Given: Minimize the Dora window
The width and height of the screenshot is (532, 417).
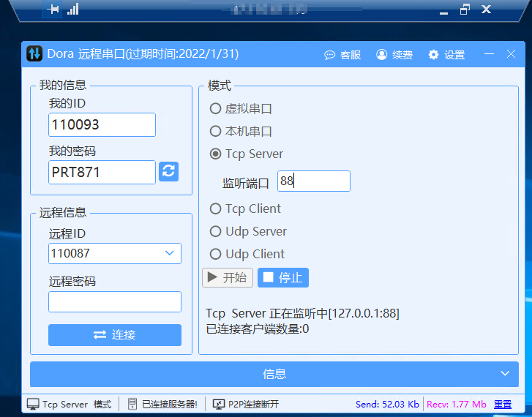Looking at the screenshot, I should (489, 54).
